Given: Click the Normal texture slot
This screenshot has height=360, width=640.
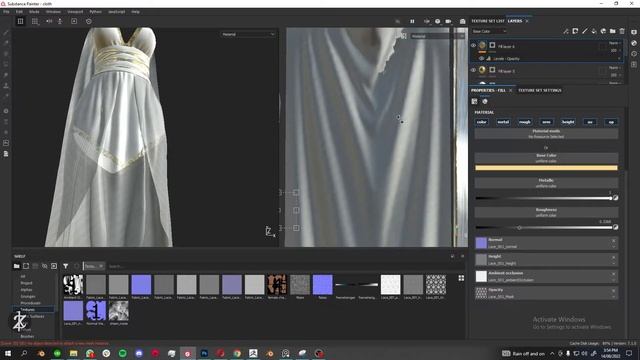Looking at the screenshot, I should click(x=546, y=243).
